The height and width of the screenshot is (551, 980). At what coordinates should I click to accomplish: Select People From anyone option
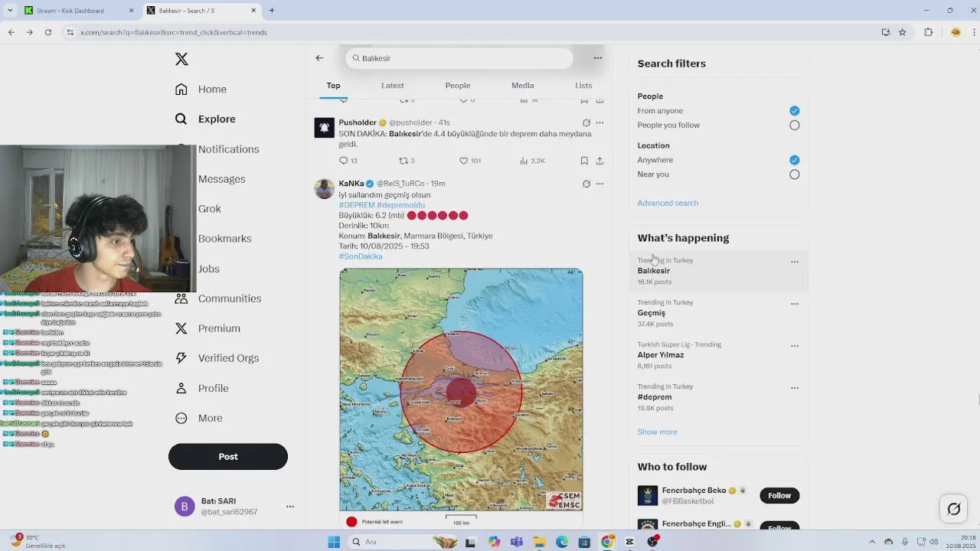[795, 111]
